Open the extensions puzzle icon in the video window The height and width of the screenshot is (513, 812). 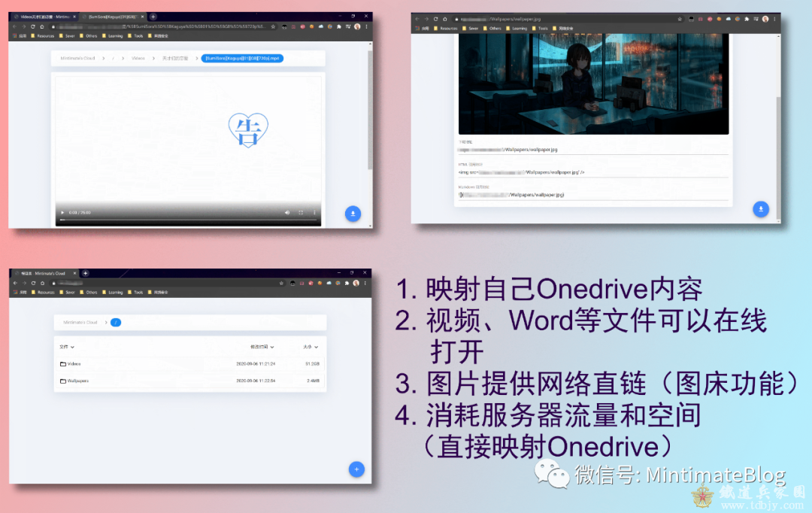pos(338,26)
